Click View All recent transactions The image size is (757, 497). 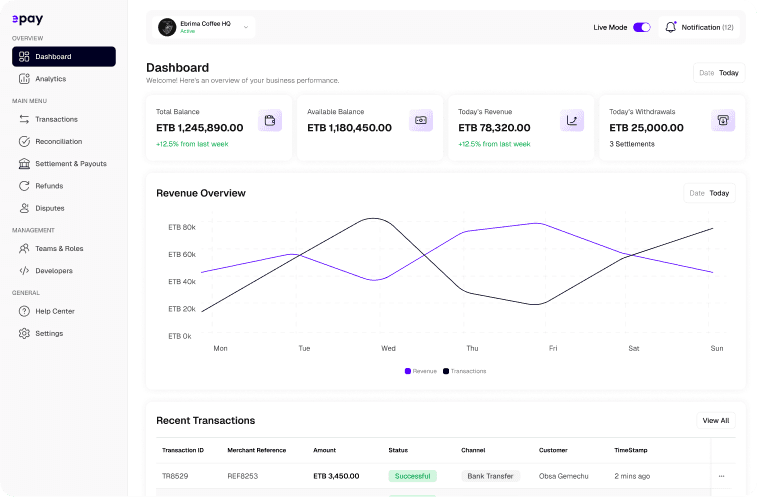(716, 421)
